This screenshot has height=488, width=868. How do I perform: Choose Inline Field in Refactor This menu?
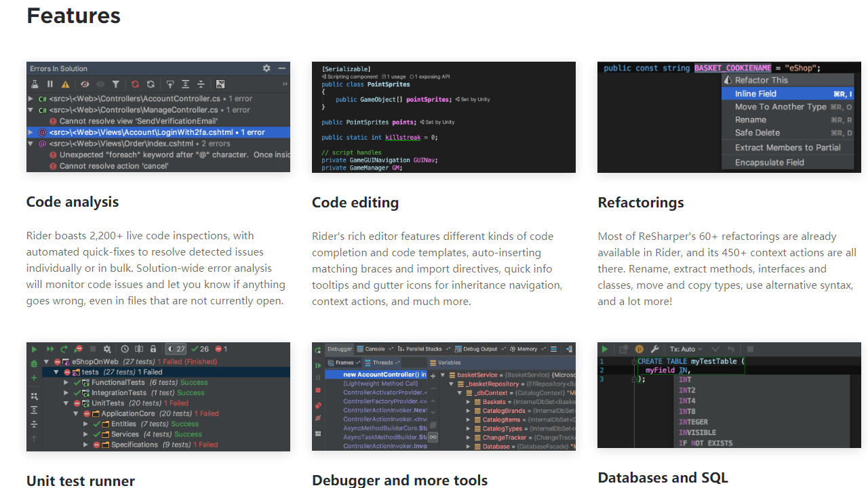tap(787, 94)
